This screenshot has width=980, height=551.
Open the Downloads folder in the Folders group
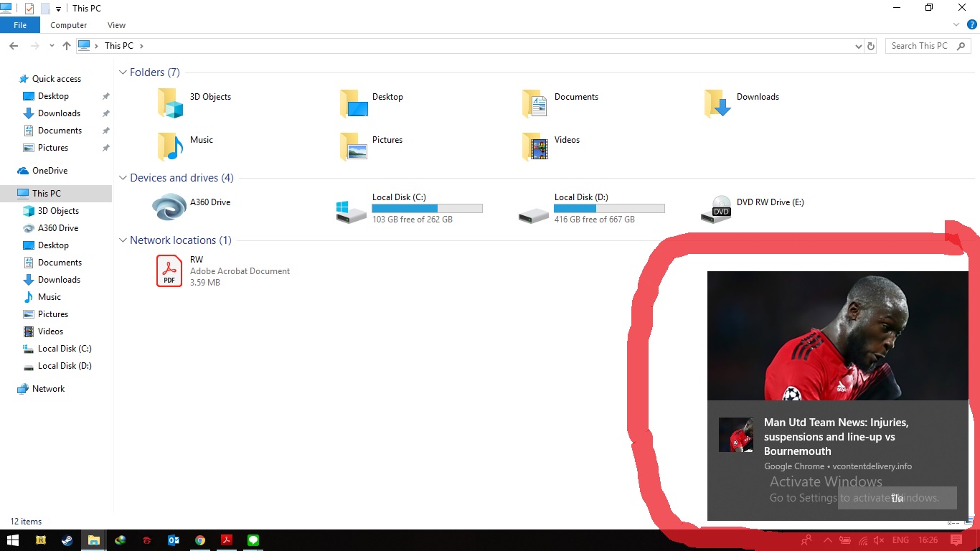pyautogui.click(x=718, y=103)
